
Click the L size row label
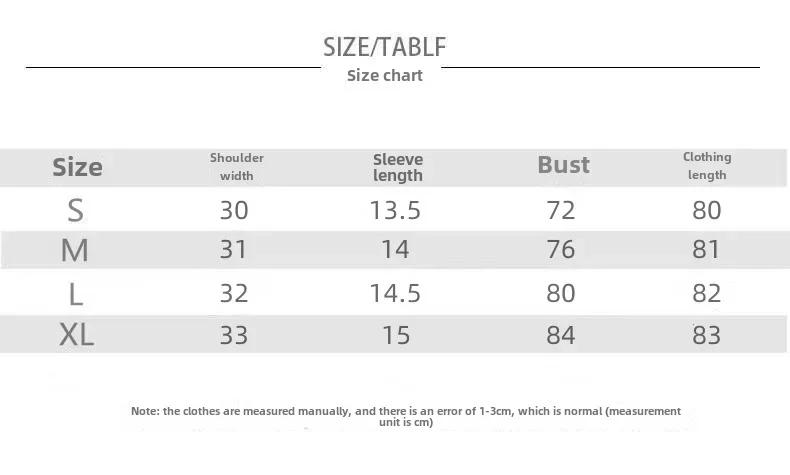tap(76, 294)
